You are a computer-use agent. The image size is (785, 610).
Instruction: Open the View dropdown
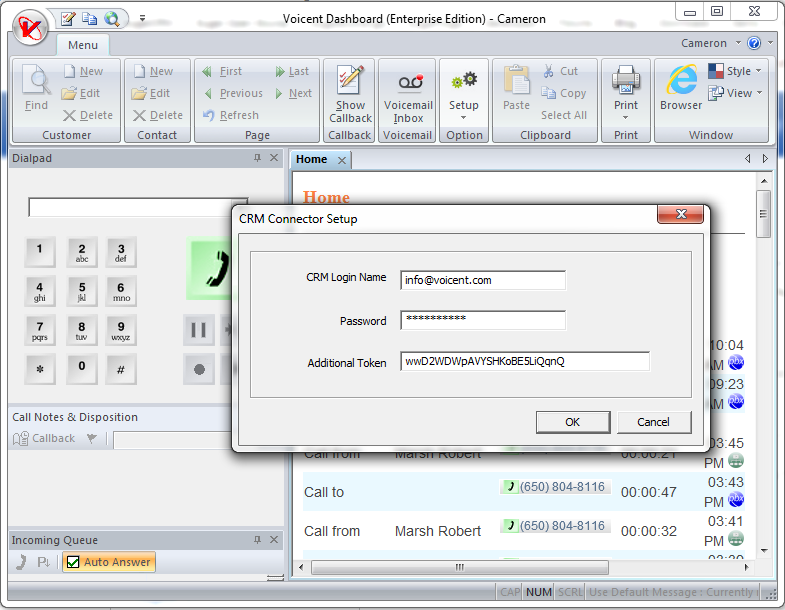735,93
